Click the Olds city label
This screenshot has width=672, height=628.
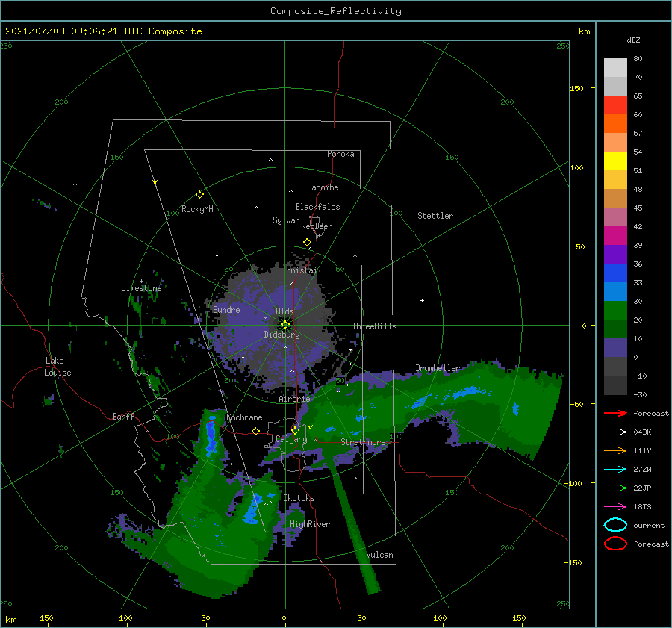coord(284,311)
